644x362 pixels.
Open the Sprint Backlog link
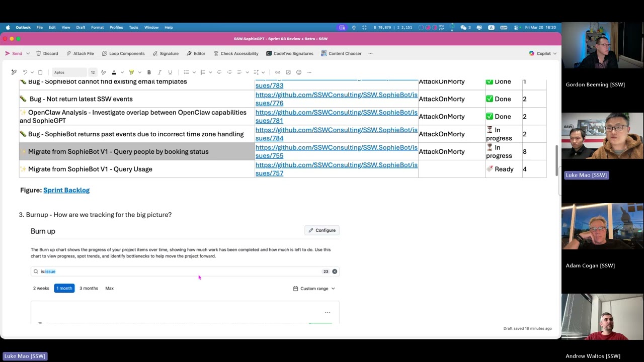[x=66, y=190]
